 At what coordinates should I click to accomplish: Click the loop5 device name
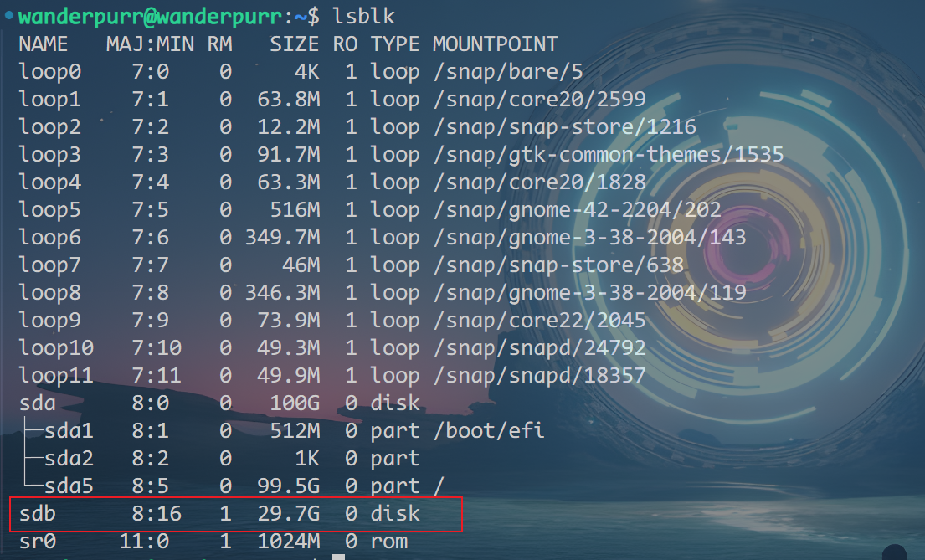click(50, 210)
